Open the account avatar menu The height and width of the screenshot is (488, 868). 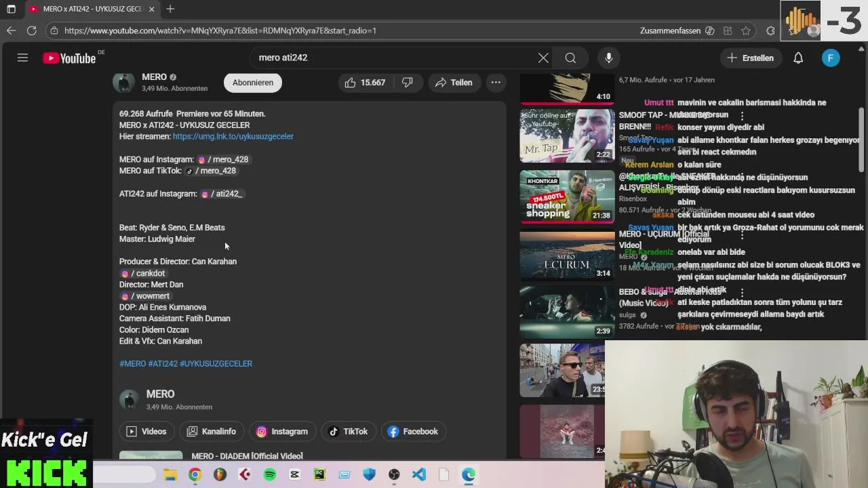tap(831, 58)
